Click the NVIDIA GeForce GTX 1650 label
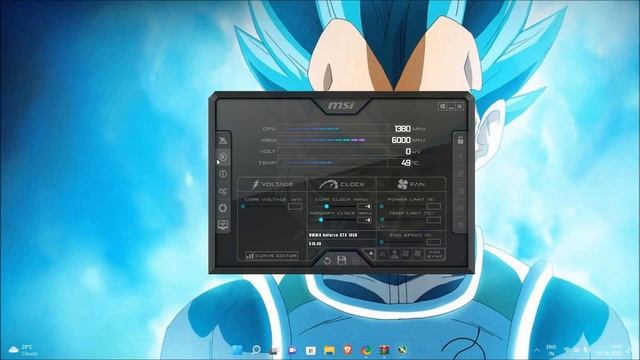The image size is (640, 360). point(333,235)
